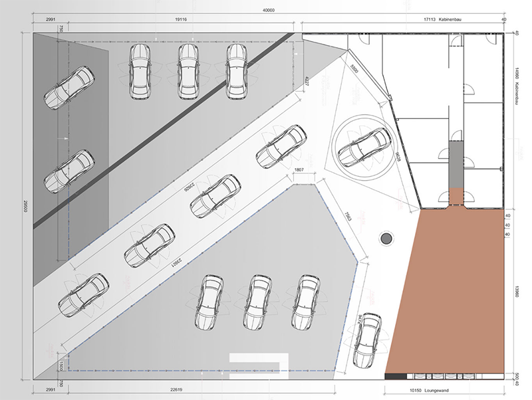Select the topmost car on diagonal walkway
Image resolution: width=532 pixels, height=400 pixels.
click(x=283, y=148)
